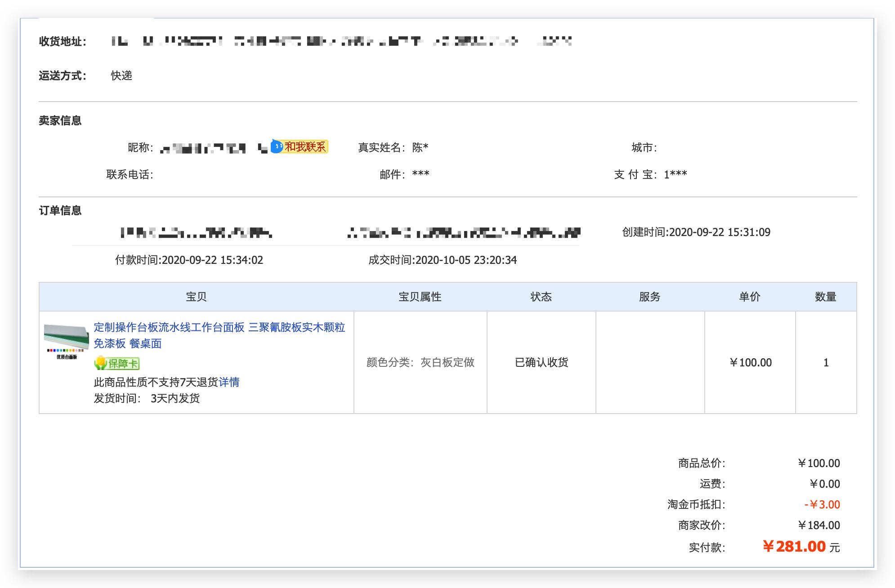The image size is (895, 588).
Task: Click the 详情 link about 7-day return policy
Action: (230, 382)
